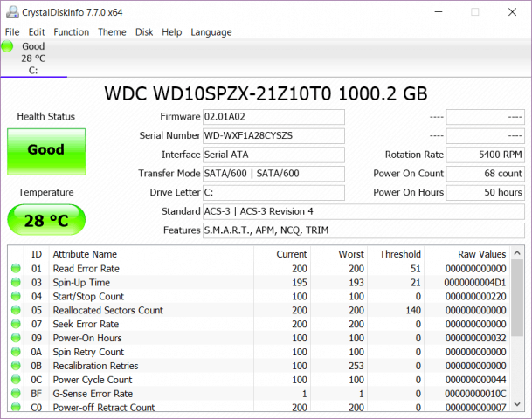Click the status icon for Seek Error Rate
The height and width of the screenshot is (419, 532).
[16, 324]
